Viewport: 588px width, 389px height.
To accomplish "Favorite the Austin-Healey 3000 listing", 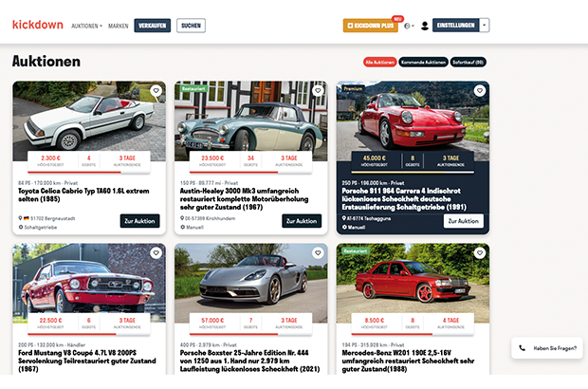I will 318,90.
